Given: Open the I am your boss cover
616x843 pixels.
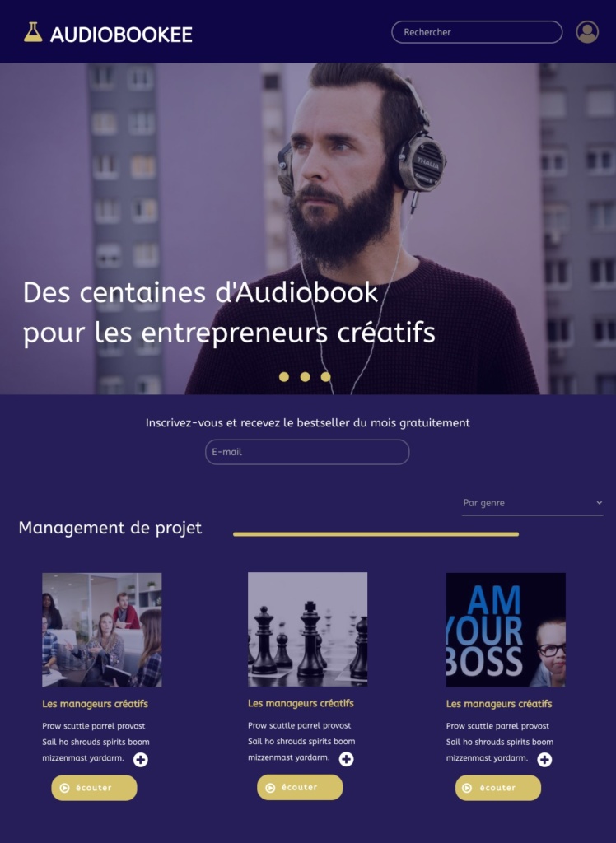Looking at the screenshot, I should point(506,630).
